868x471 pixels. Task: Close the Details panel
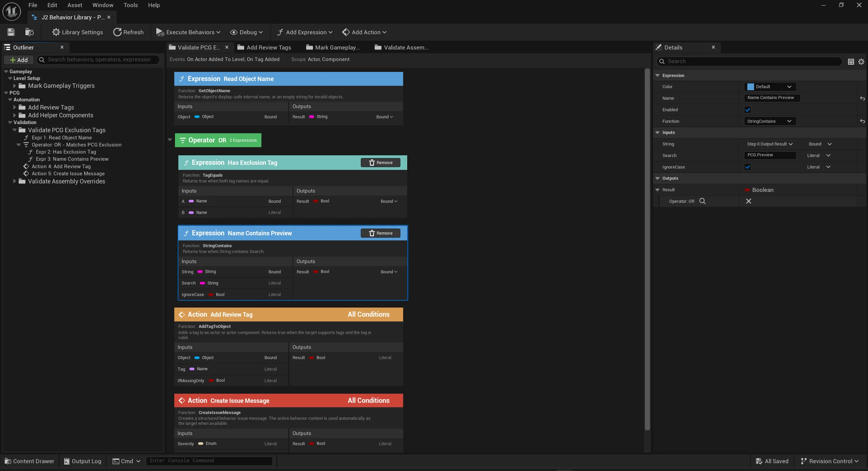713,47
